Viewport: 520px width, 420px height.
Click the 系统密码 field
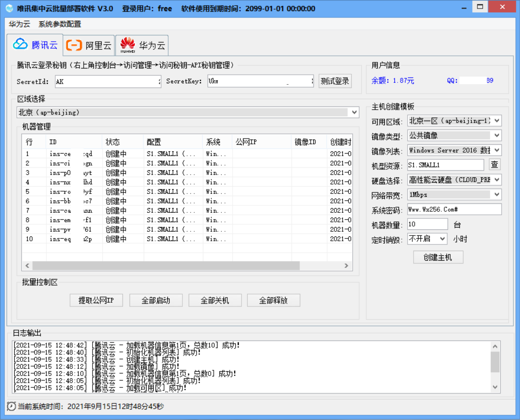(454, 210)
